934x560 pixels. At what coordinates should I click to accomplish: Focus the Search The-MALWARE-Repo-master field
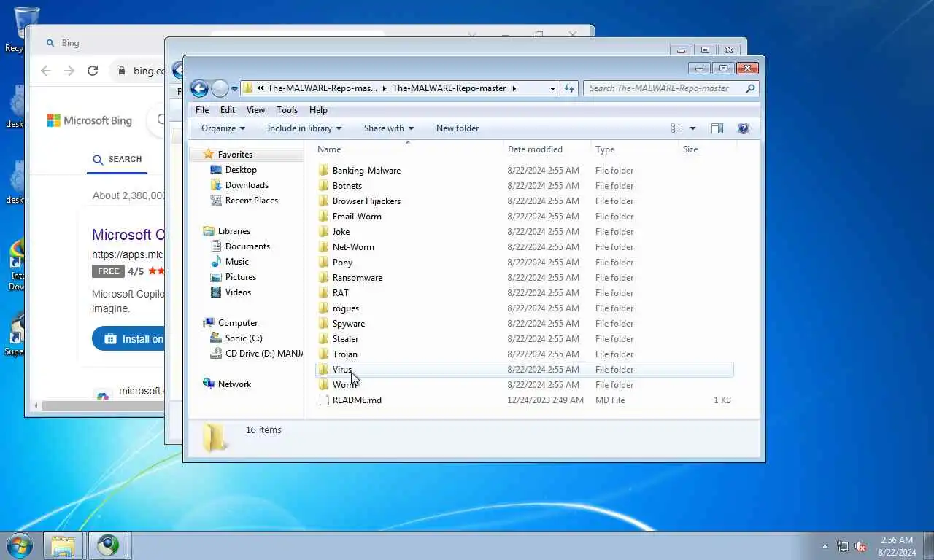671,88
